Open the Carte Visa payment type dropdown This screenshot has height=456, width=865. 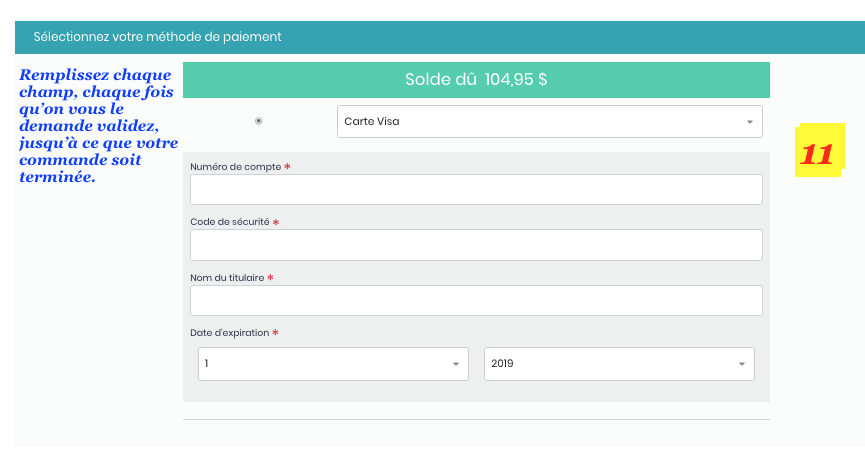coord(549,121)
